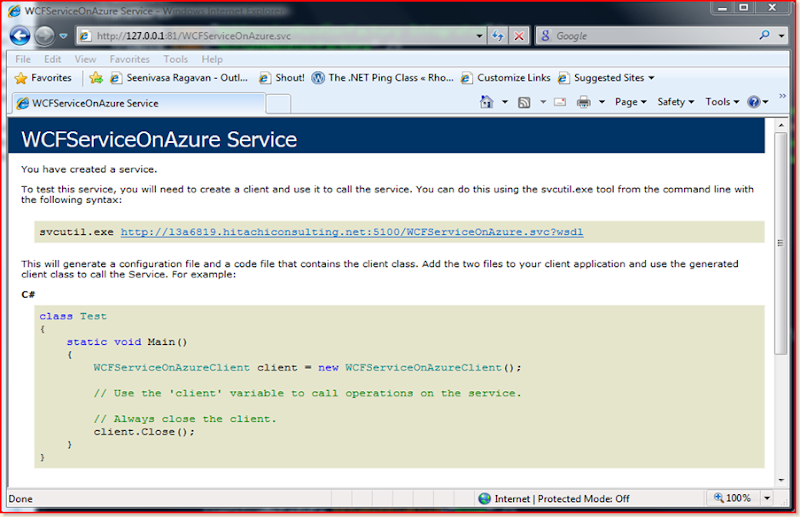Click the zoom level 100% button
The height and width of the screenshot is (517, 800).
732,498
